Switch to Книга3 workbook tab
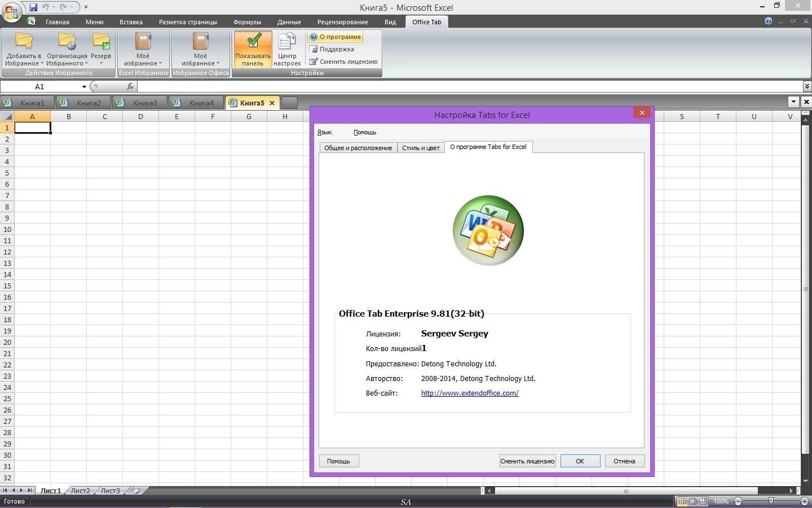 (x=140, y=103)
